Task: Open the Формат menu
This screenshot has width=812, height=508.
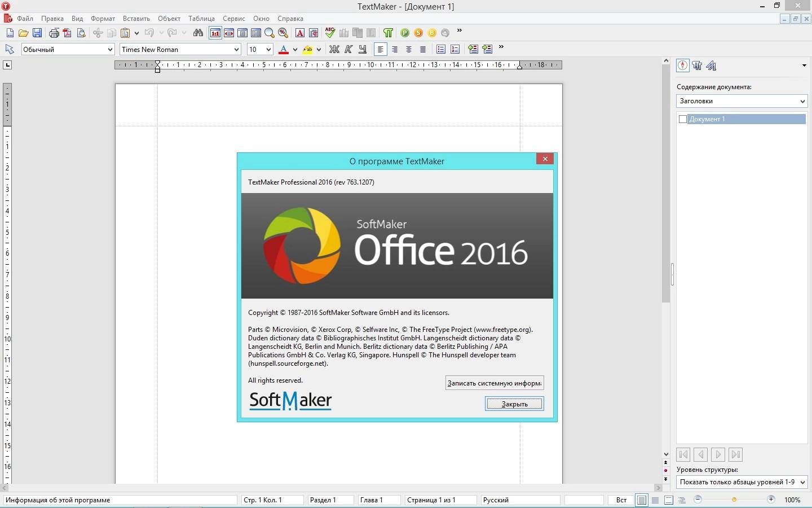Action: coord(103,19)
